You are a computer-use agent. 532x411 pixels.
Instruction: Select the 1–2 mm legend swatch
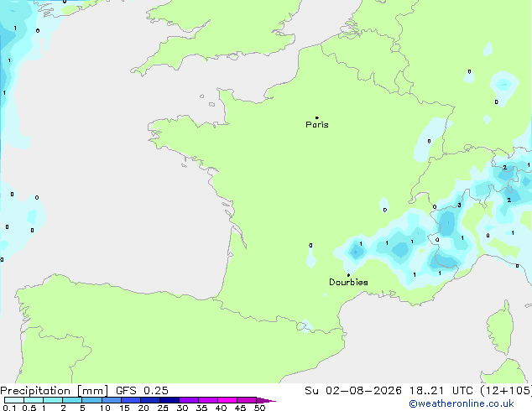(x=53, y=400)
